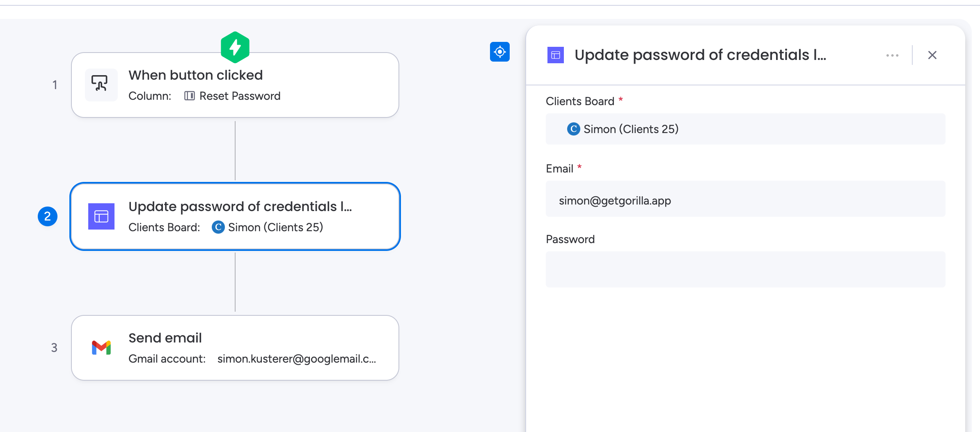Select the 'Send email' step card
The height and width of the screenshot is (432, 980).
pyautogui.click(x=235, y=347)
